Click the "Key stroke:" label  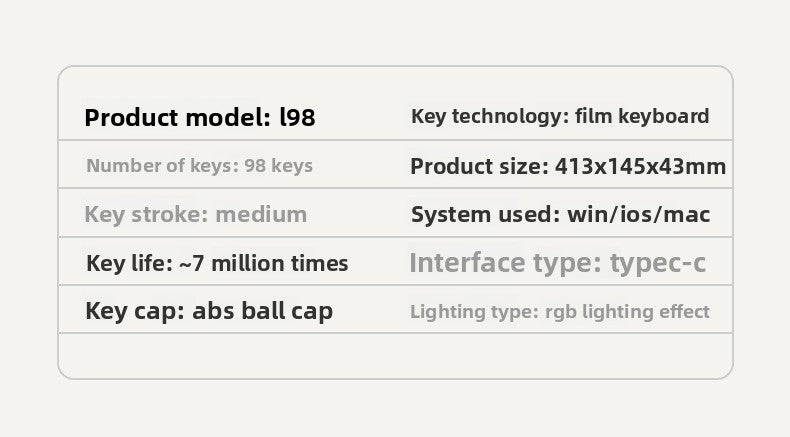[145, 214]
